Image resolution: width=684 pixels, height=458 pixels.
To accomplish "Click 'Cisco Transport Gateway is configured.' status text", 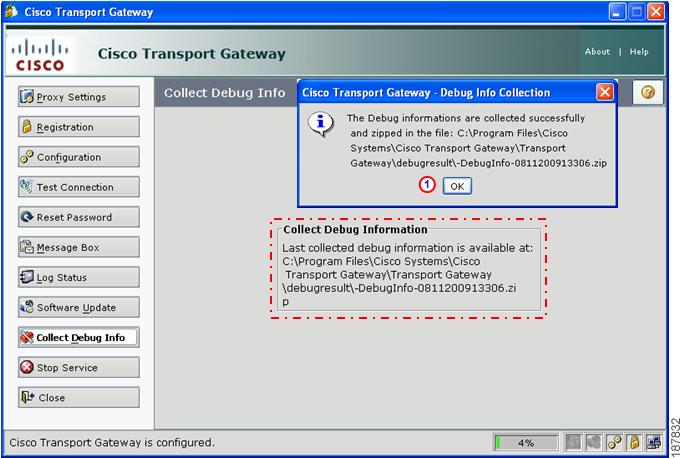I will point(112,442).
